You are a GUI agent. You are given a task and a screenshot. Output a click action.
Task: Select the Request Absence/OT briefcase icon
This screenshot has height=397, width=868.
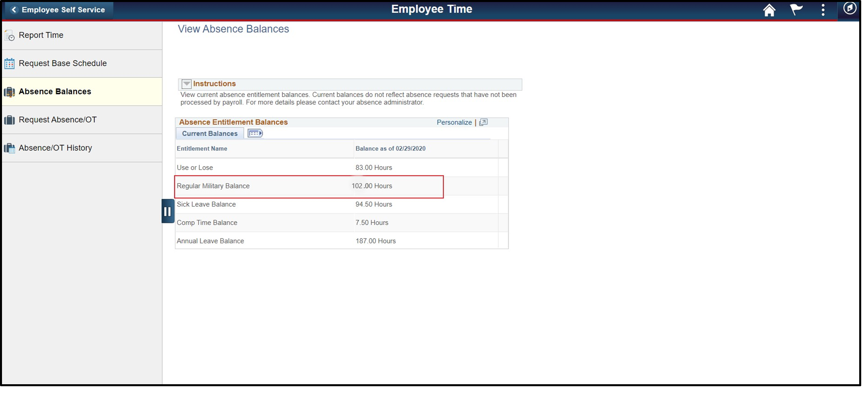pos(9,119)
